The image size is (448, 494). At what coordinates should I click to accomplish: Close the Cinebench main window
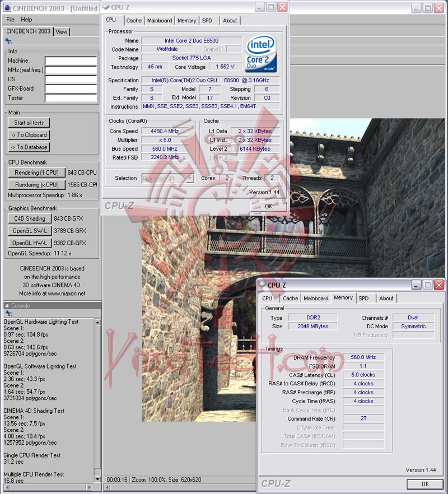(439, 8)
